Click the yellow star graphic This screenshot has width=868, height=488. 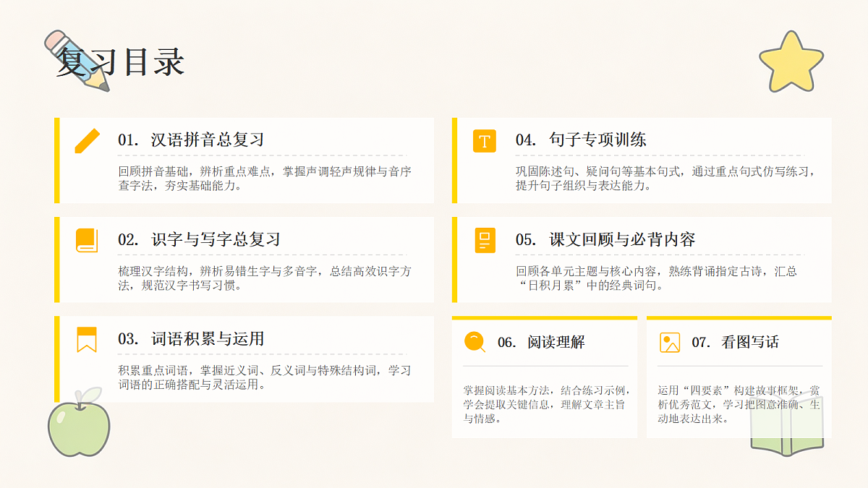791,62
